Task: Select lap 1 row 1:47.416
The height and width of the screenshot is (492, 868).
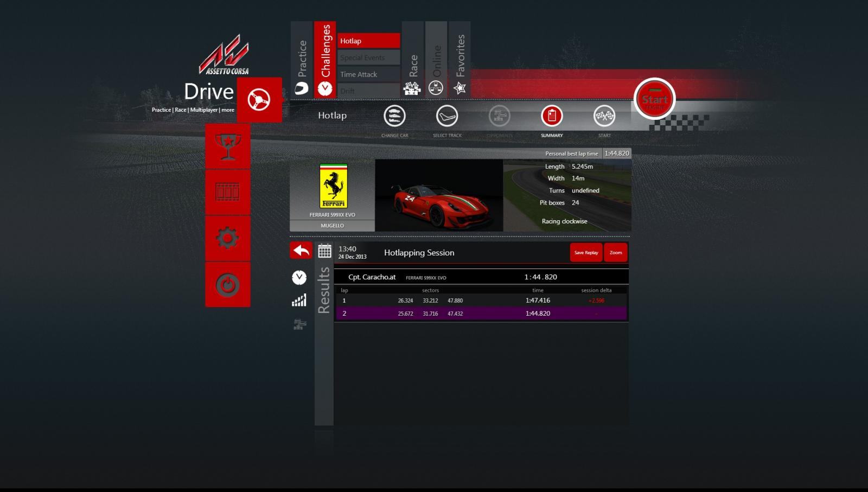Action: [481, 301]
